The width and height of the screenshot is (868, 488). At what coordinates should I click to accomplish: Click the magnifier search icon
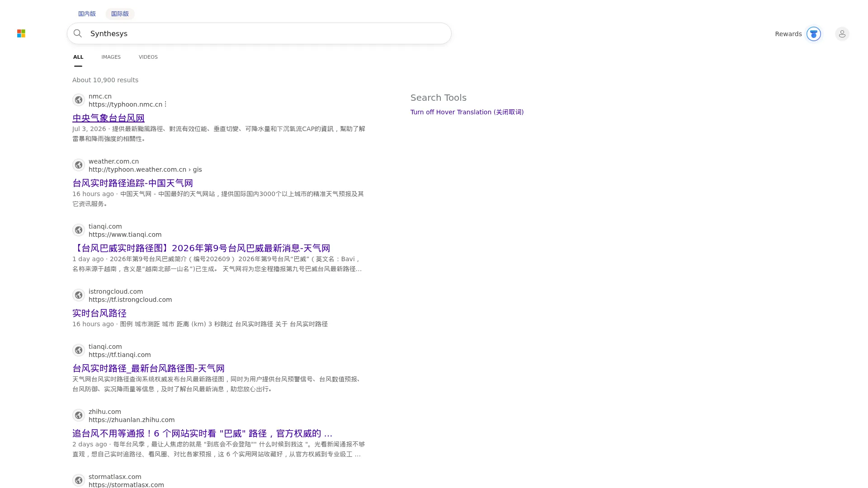tap(78, 33)
